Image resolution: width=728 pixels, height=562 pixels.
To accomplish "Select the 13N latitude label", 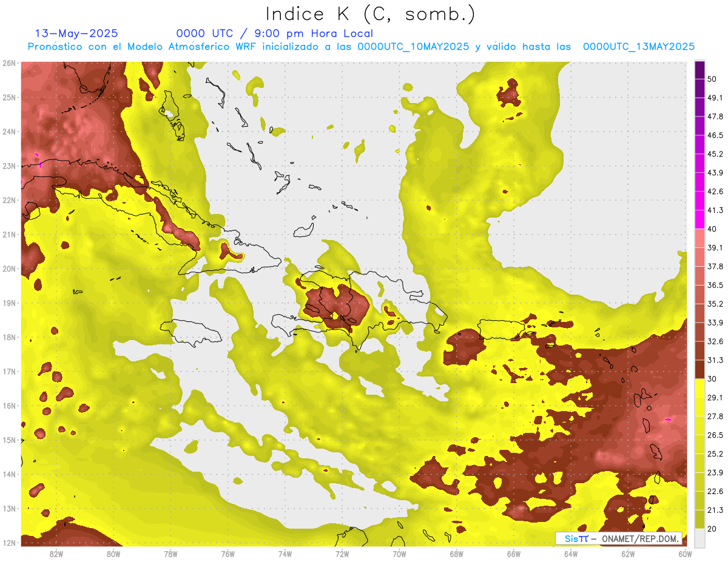I will tap(9, 508).
